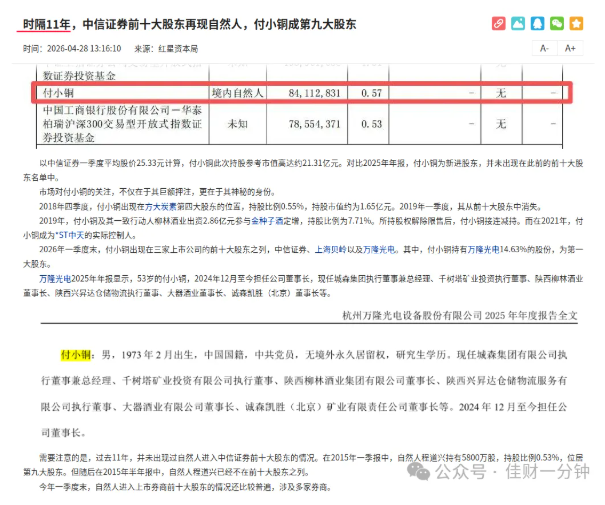Screen dimensions: 605x505
Task: Open the 上海贝岭 stock link
Action: pyautogui.click(x=331, y=250)
